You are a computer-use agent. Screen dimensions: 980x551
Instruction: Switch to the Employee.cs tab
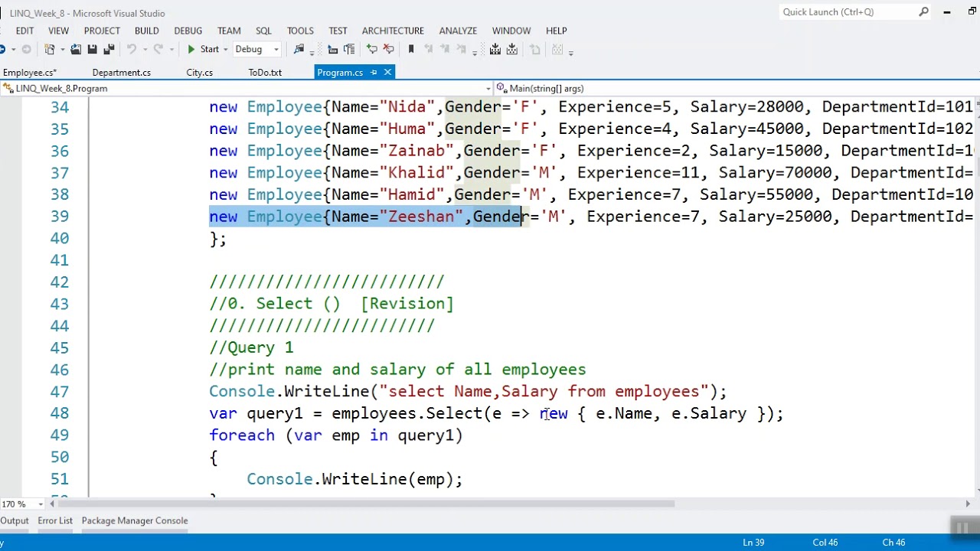click(x=29, y=73)
